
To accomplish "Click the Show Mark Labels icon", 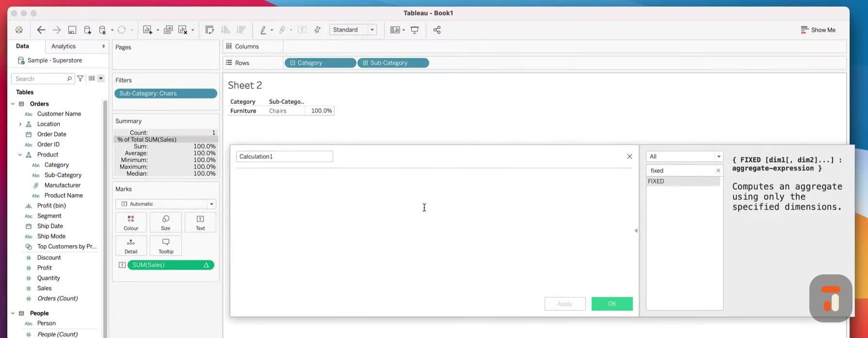I will pos(302,30).
